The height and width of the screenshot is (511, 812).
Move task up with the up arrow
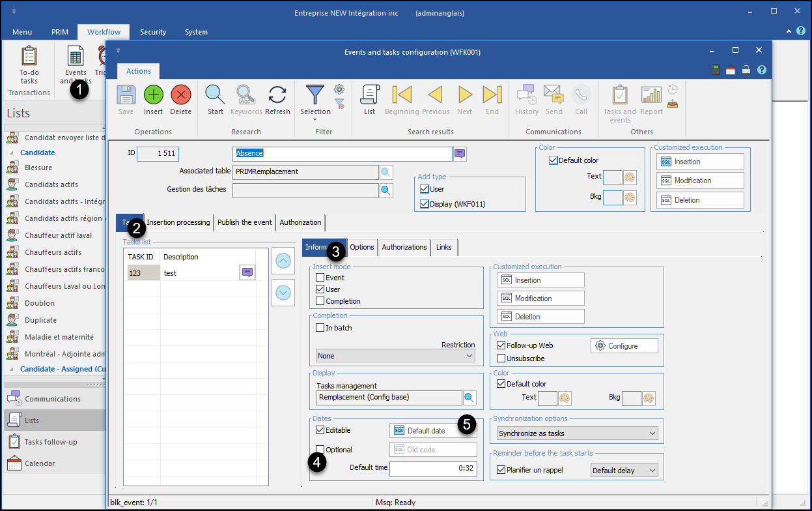282,261
